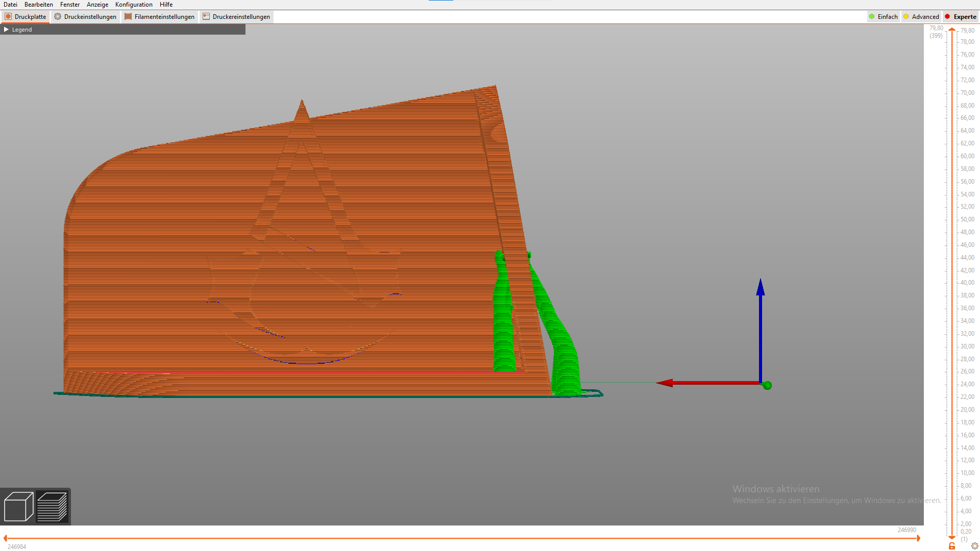Switch to the 3D editor view cube icon
The height and width of the screenshot is (551, 980).
(18, 506)
